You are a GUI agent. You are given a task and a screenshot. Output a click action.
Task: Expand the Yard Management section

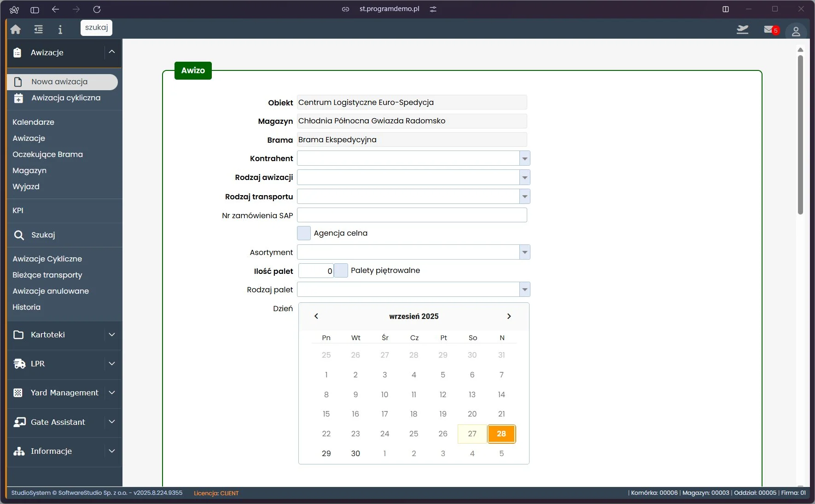pos(111,393)
